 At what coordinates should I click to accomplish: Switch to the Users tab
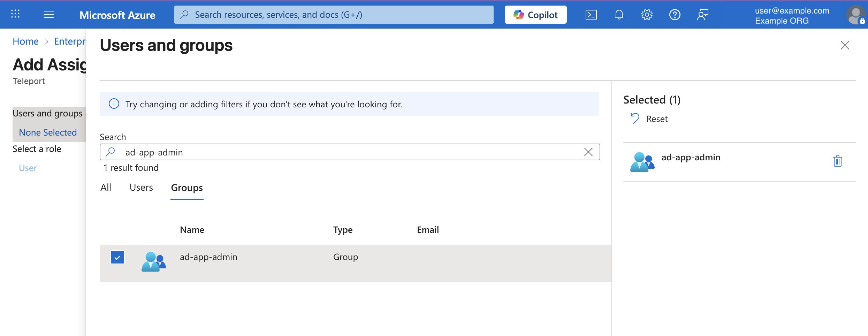click(141, 188)
